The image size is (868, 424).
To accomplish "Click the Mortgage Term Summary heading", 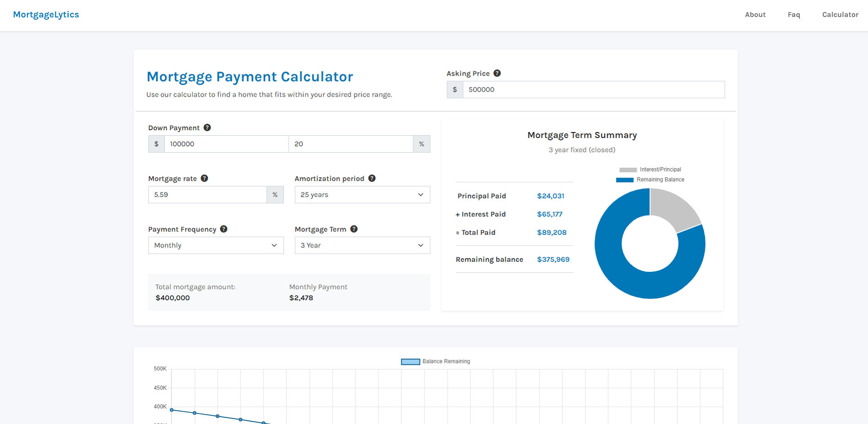I will [582, 135].
